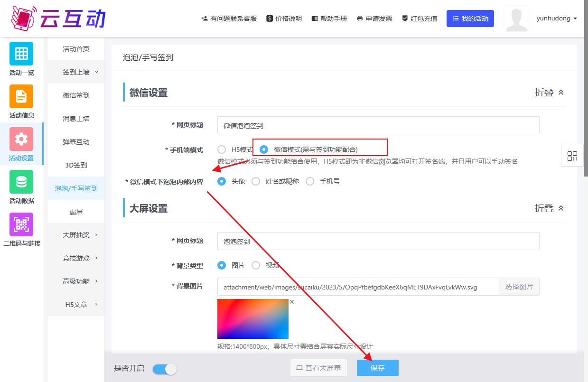
Task: Open the 活动数据 database icon
Action: tap(21, 182)
